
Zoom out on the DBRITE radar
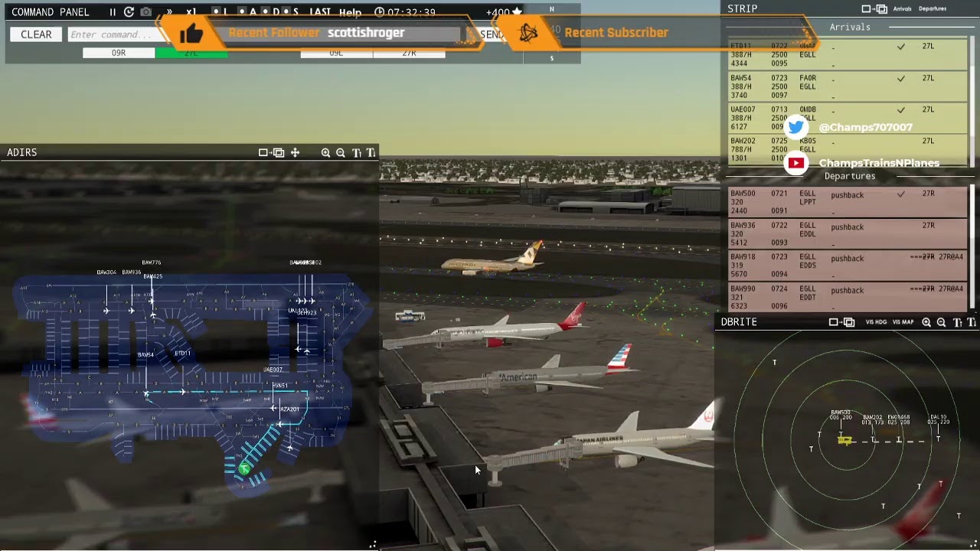pyautogui.click(x=942, y=322)
